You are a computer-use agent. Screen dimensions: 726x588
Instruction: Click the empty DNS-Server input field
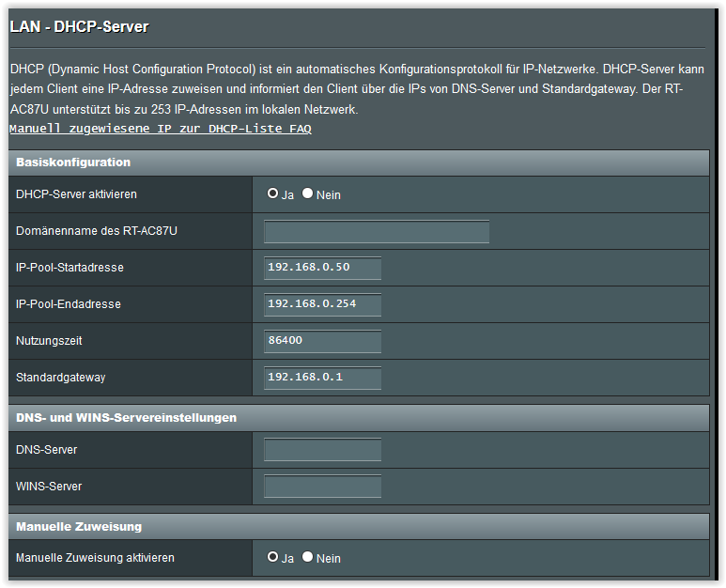click(322, 450)
